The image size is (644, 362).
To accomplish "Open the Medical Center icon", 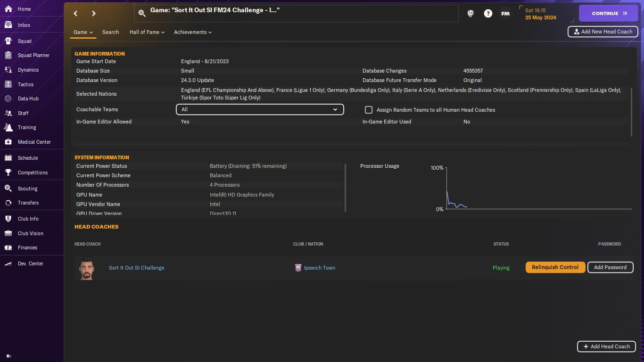I will coord(8,142).
